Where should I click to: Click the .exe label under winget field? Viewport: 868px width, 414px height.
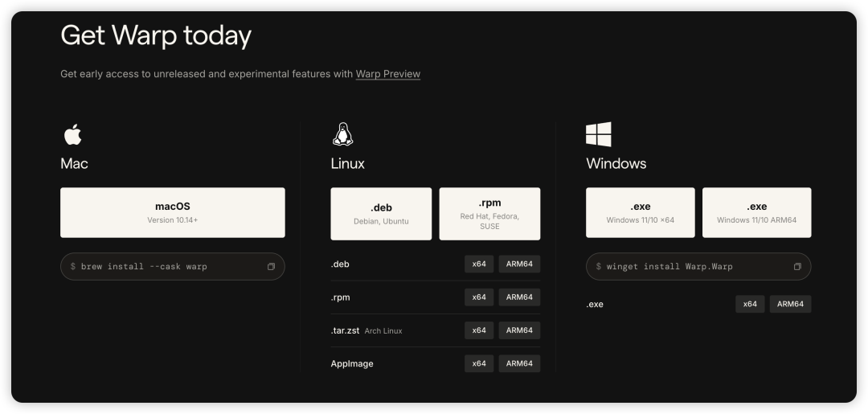[x=595, y=304]
